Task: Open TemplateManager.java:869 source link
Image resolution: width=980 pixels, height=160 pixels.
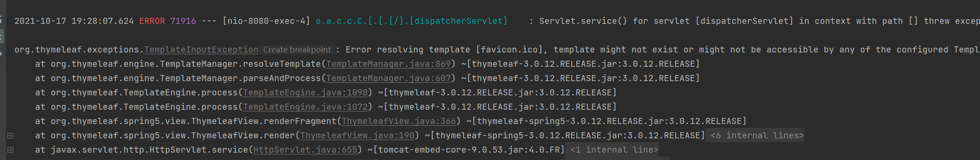Action: pos(388,64)
